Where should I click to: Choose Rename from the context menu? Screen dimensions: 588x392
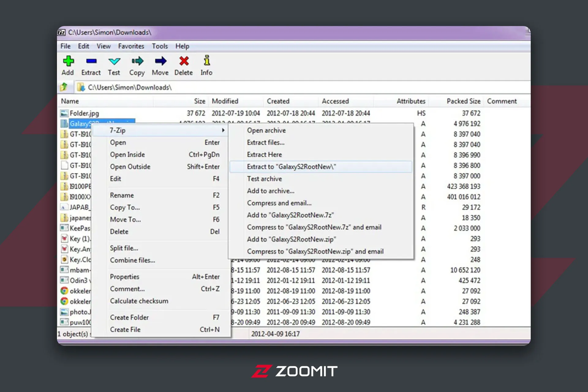click(160, 195)
